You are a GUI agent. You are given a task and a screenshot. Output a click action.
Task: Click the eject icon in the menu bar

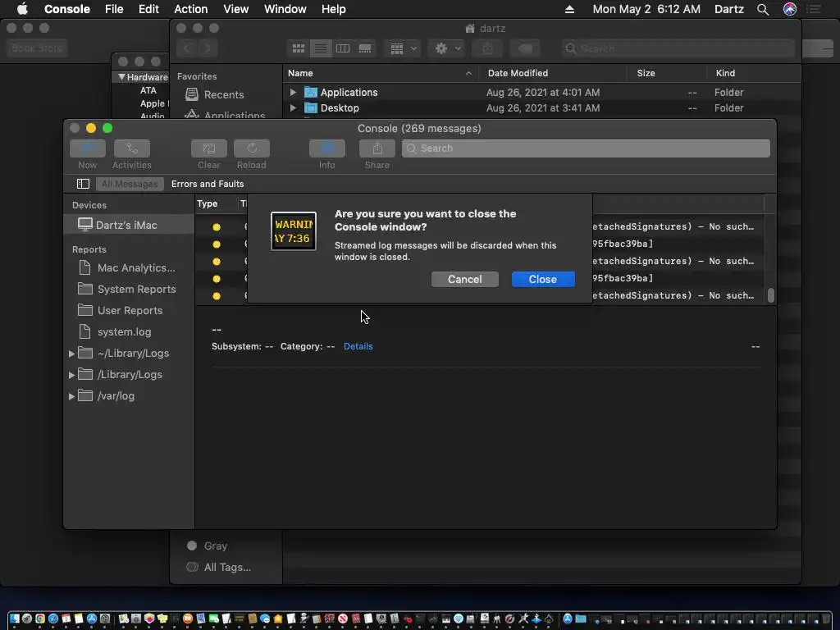[x=569, y=9]
